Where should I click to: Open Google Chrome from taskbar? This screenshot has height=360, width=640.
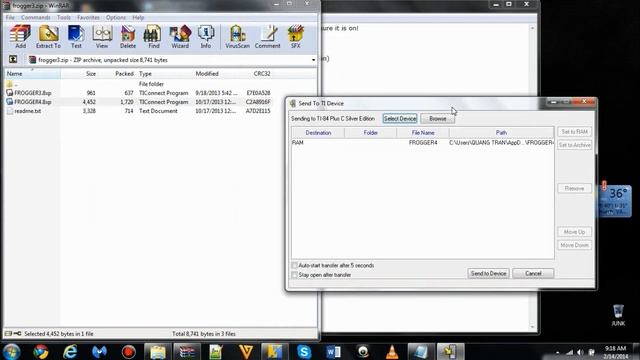click(x=41, y=351)
